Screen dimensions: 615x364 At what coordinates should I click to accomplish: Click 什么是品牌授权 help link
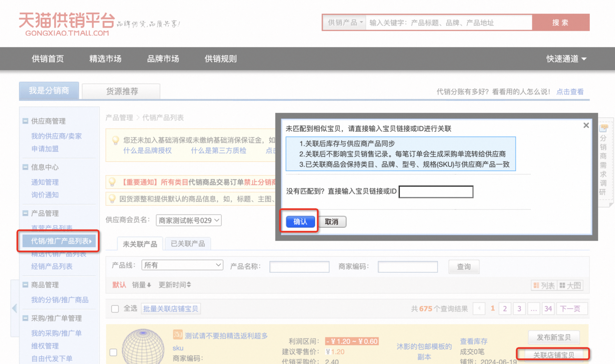pos(147,151)
